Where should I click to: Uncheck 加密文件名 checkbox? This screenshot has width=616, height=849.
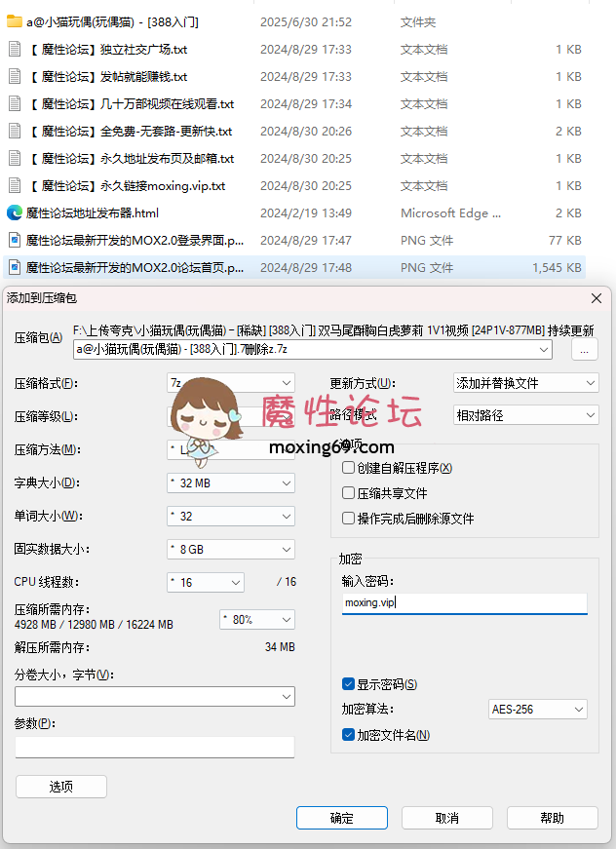(x=349, y=735)
